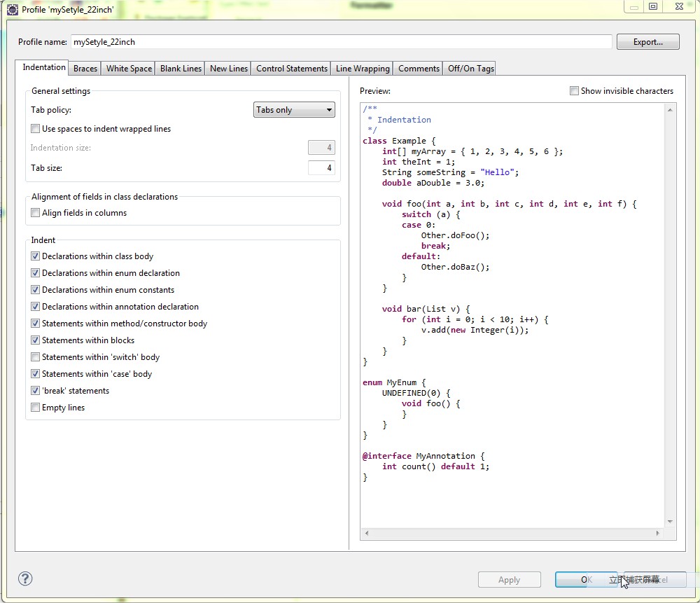Click preview vertical scrollbar down arrow
Viewport: 700px width, 603px height.
(670, 522)
